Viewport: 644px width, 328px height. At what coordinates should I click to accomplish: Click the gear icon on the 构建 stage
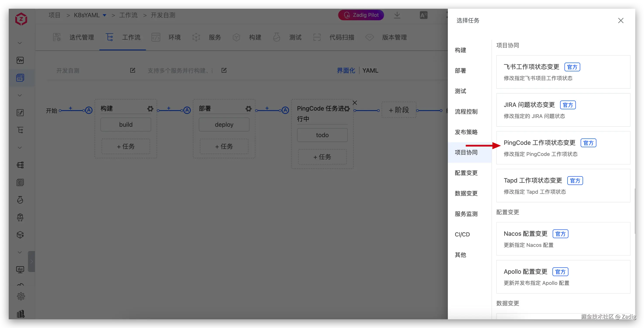coord(150,109)
